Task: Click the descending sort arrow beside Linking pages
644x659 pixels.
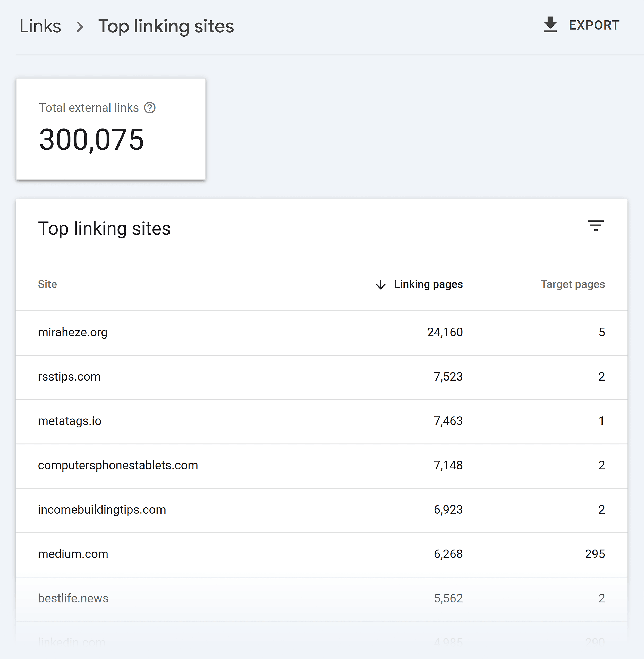Action: click(380, 284)
